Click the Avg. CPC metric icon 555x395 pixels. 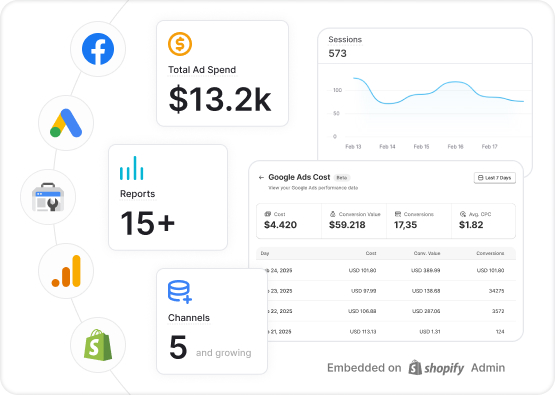point(463,214)
